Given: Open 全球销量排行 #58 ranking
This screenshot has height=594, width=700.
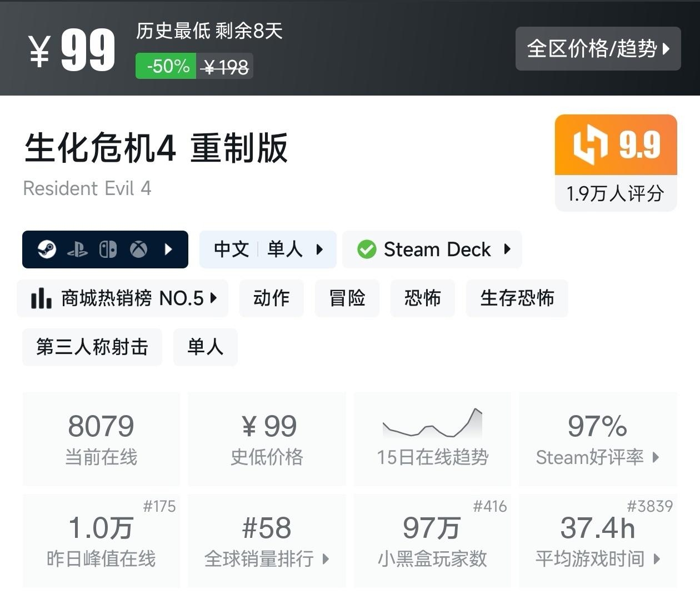Looking at the screenshot, I should click(267, 541).
